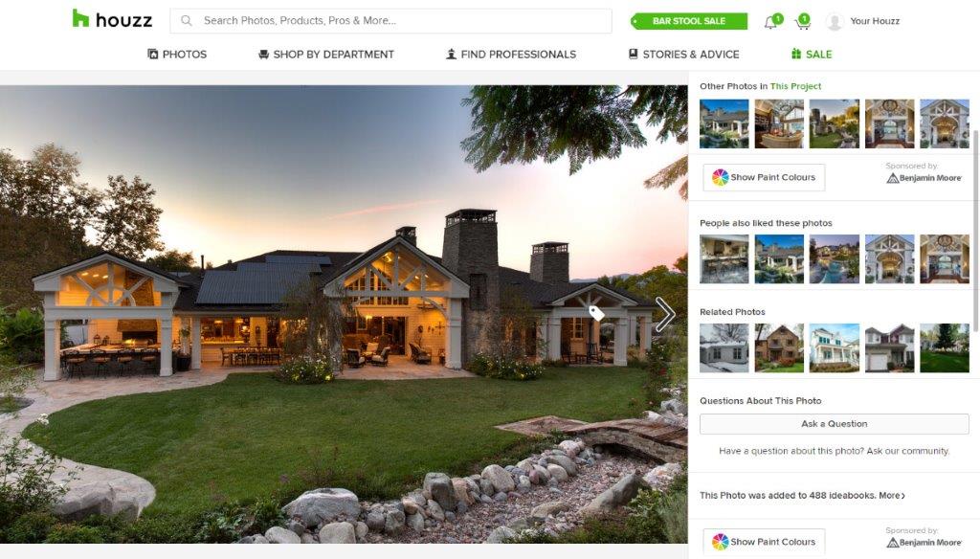Viewport: 980px width, 559px height.
Task: Go to next photo with right arrow
Action: pyautogui.click(x=665, y=314)
